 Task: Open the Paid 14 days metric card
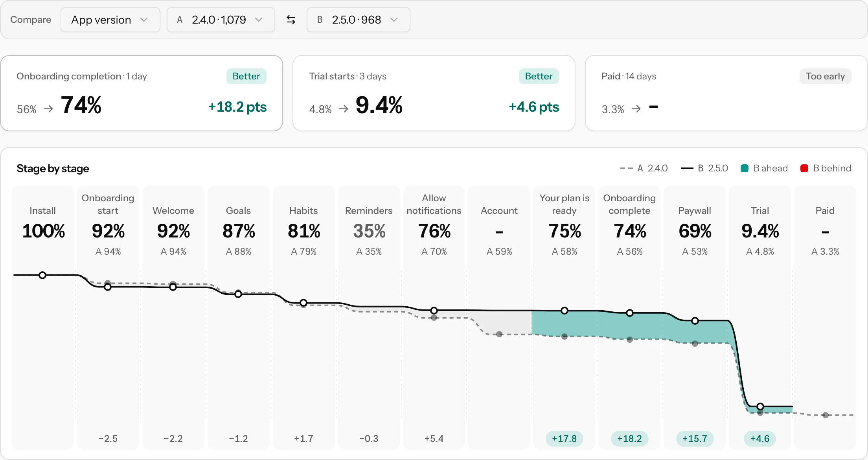726,93
